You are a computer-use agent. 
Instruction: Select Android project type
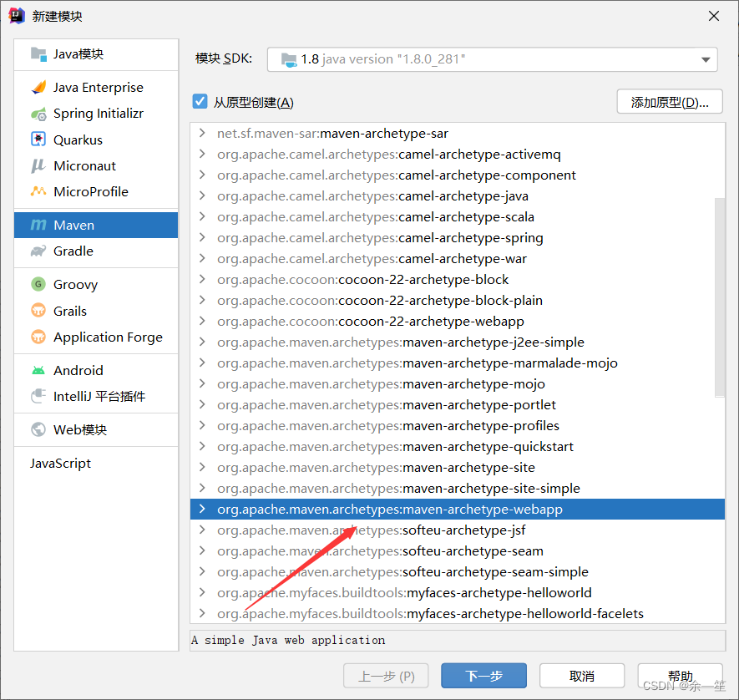[96, 371]
